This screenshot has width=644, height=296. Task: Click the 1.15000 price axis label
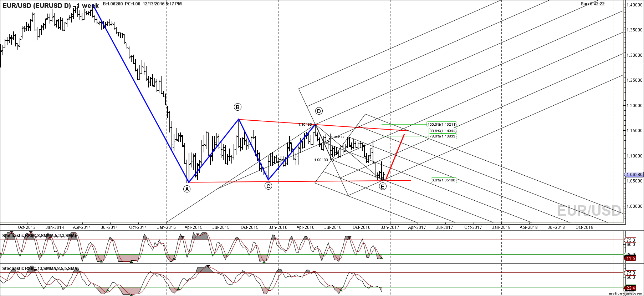pos(635,131)
